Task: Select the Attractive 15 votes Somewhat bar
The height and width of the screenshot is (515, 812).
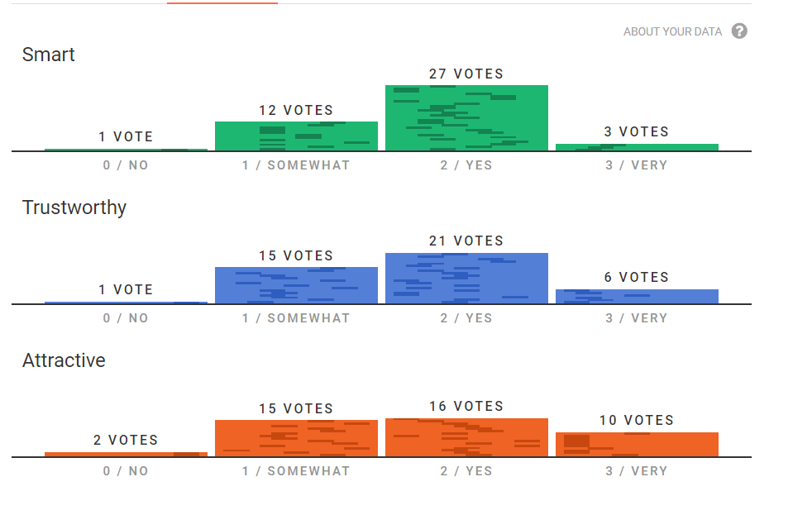Action: pyautogui.click(x=296, y=438)
